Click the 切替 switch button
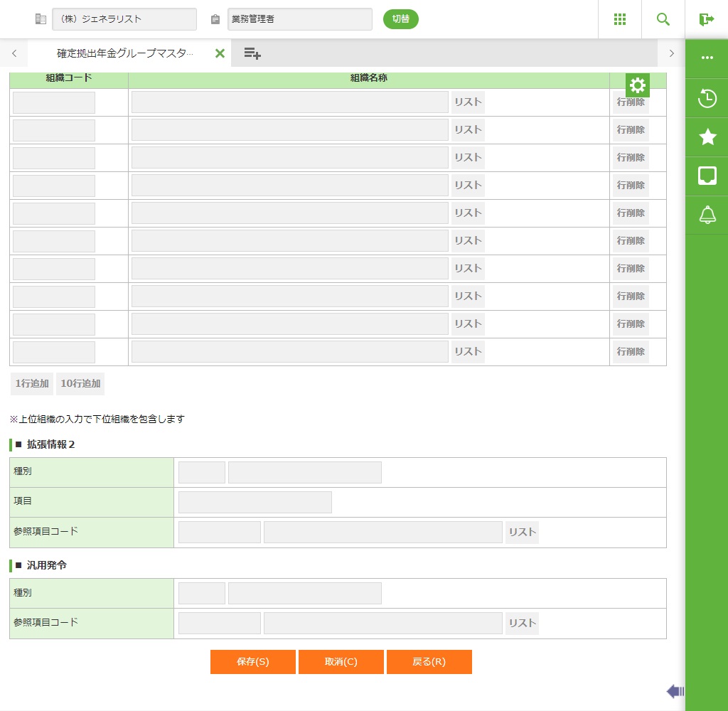This screenshot has height=711, width=728. click(x=401, y=19)
